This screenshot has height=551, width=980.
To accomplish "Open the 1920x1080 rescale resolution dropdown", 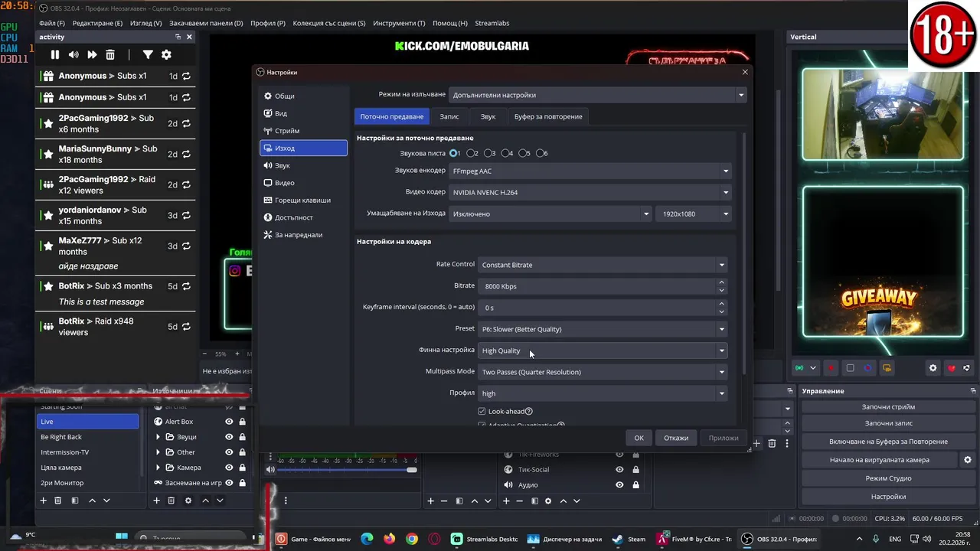I will (x=694, y=214).
